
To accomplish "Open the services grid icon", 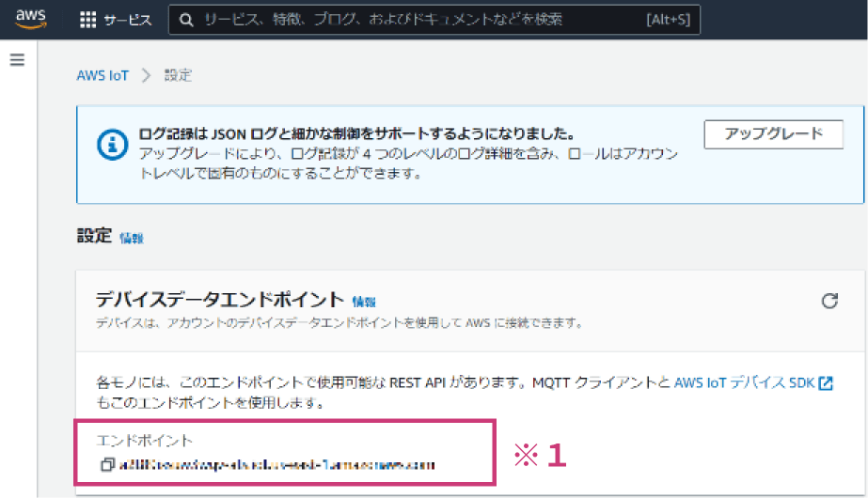I will pos(87,20).
